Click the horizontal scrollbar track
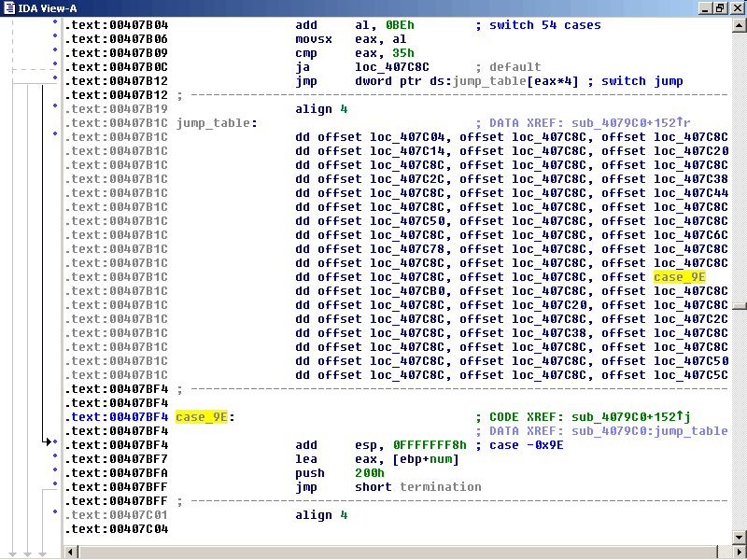Image resolution: width=747 pixels, height=560 pixels. coord(373,551)
